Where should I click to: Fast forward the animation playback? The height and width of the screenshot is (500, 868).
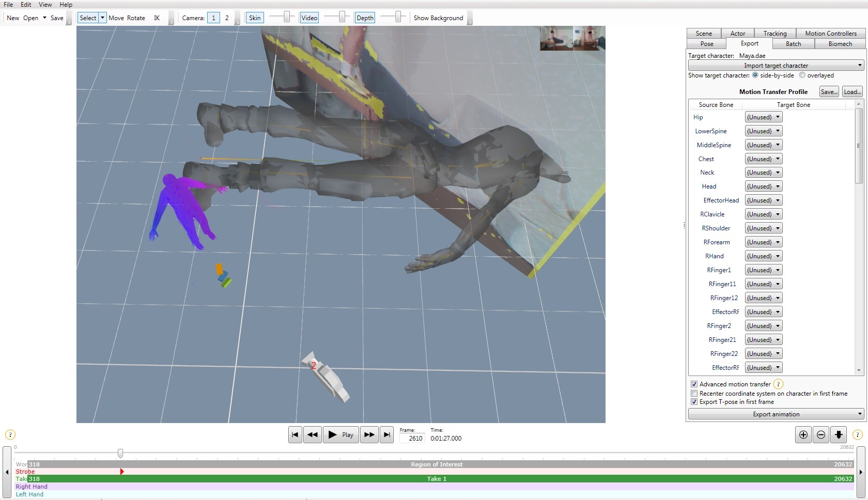(369, 435)
